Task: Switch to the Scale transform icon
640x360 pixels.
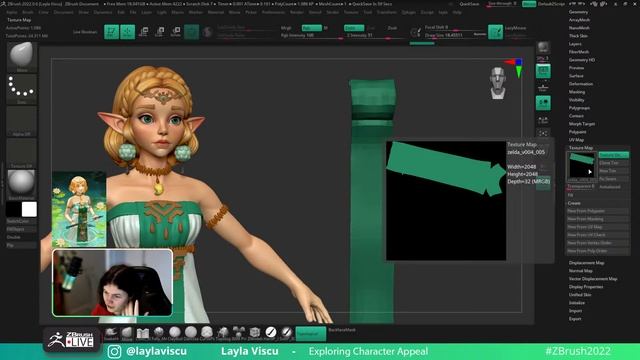Action: [x=160, y=32]
